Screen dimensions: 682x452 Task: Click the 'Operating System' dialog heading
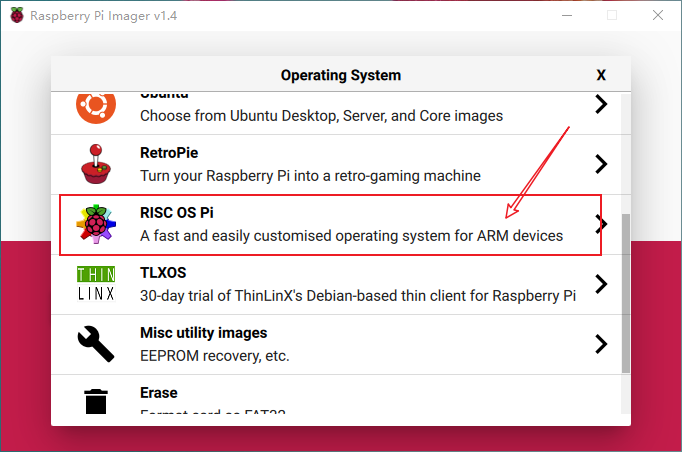click(341, 75)
